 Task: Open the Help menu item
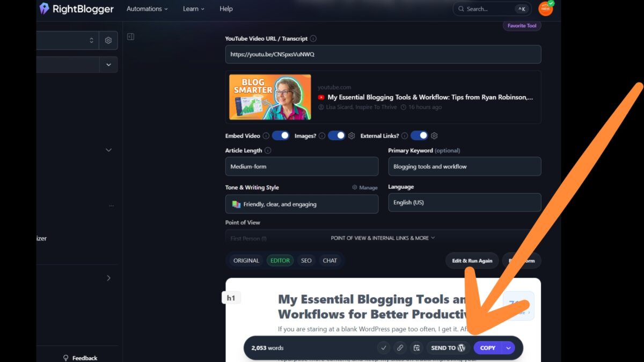226,9
